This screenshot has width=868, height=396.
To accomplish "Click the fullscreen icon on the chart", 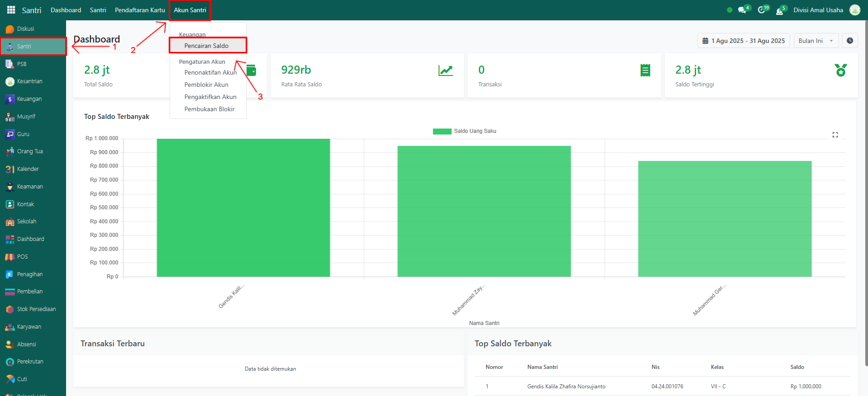I will tap(835, 135).
